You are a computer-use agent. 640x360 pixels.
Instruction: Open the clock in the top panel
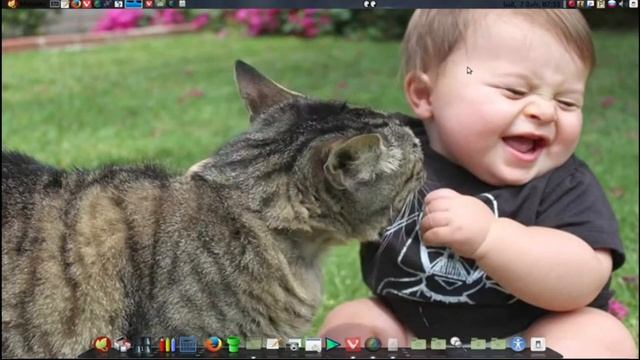[532, 4]
